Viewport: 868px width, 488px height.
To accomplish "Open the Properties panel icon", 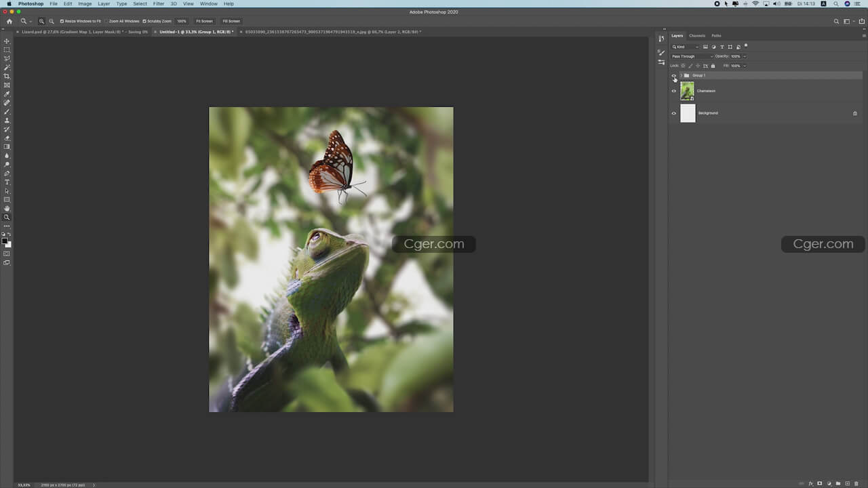I will click(x=661, y=62).
